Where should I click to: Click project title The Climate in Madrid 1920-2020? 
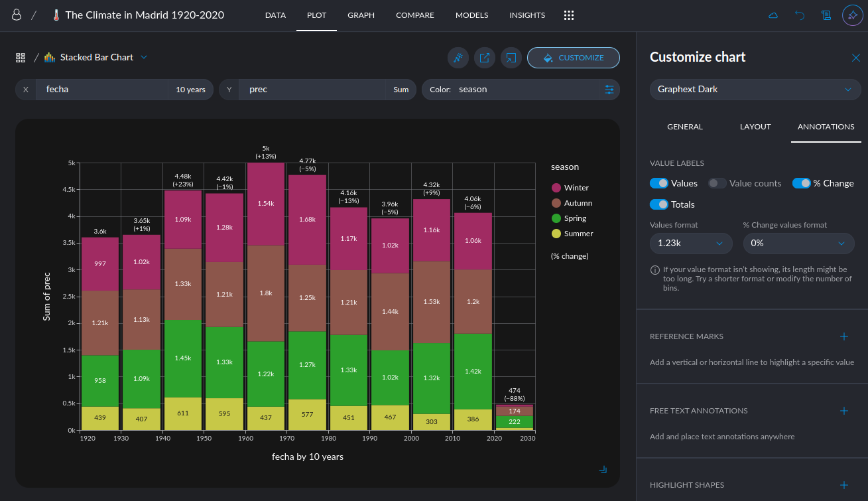tap(145, 15)
